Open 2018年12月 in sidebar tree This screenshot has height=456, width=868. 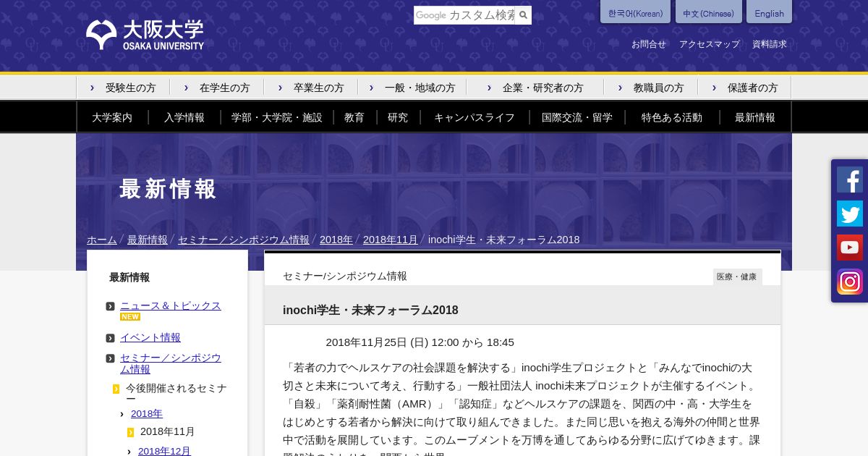pyautogui.click(x=164, y=451)
